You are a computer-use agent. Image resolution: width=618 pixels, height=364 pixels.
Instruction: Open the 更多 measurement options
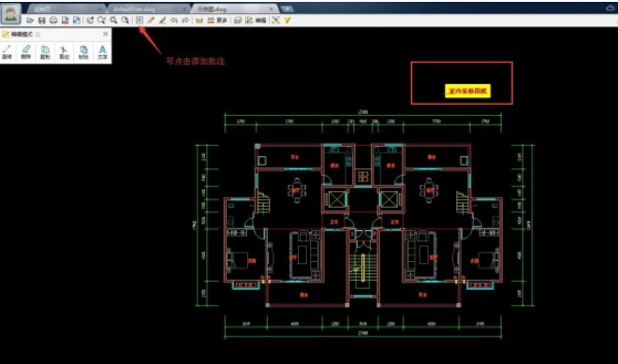point(217,20)
